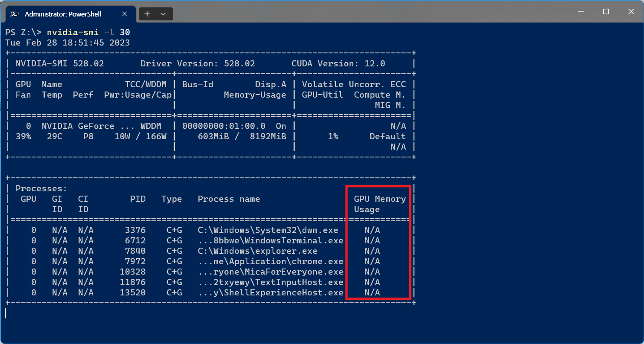The width and height of the screenshot is (644, 344).
Task: Click the N/A memory usage for chrome.exe
Action: pyautogui.click(x=372, y=262)
